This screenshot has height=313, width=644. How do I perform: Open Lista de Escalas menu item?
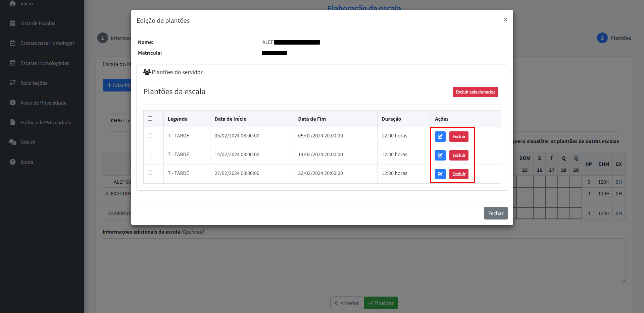tap(38, 23)
